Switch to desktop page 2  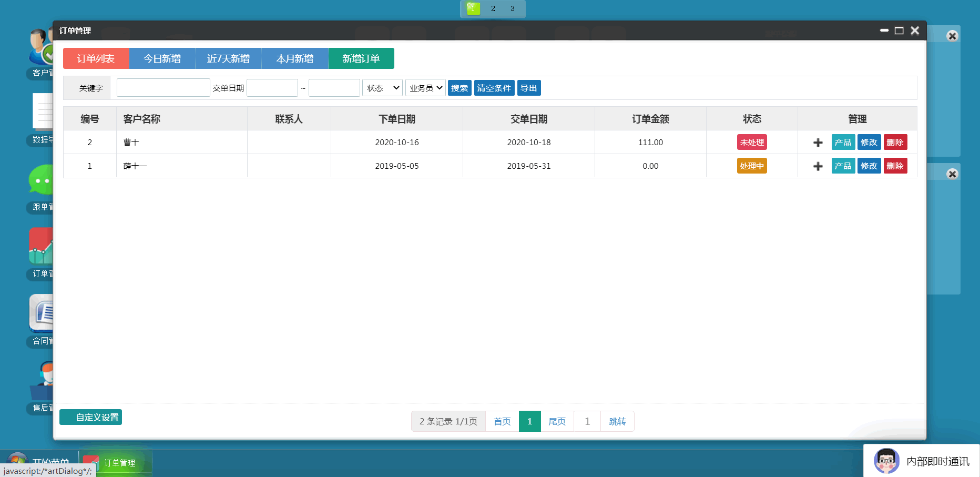[493, 8]
